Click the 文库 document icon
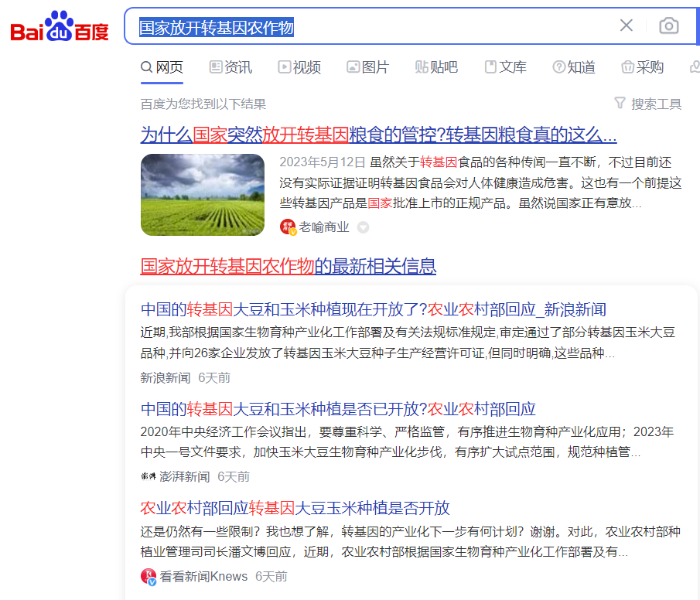 click(x=490, y=67)
